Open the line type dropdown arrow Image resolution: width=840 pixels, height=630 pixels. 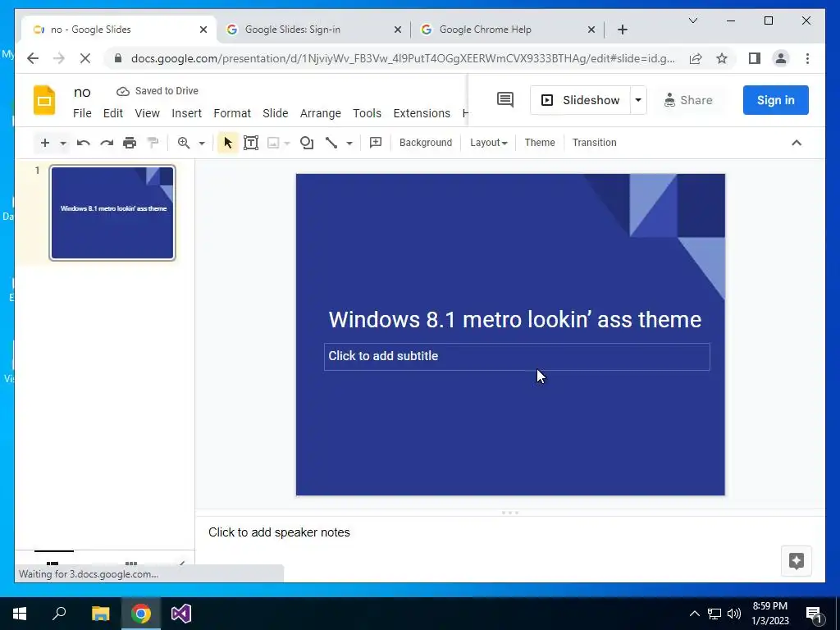(x=349, y=143)
